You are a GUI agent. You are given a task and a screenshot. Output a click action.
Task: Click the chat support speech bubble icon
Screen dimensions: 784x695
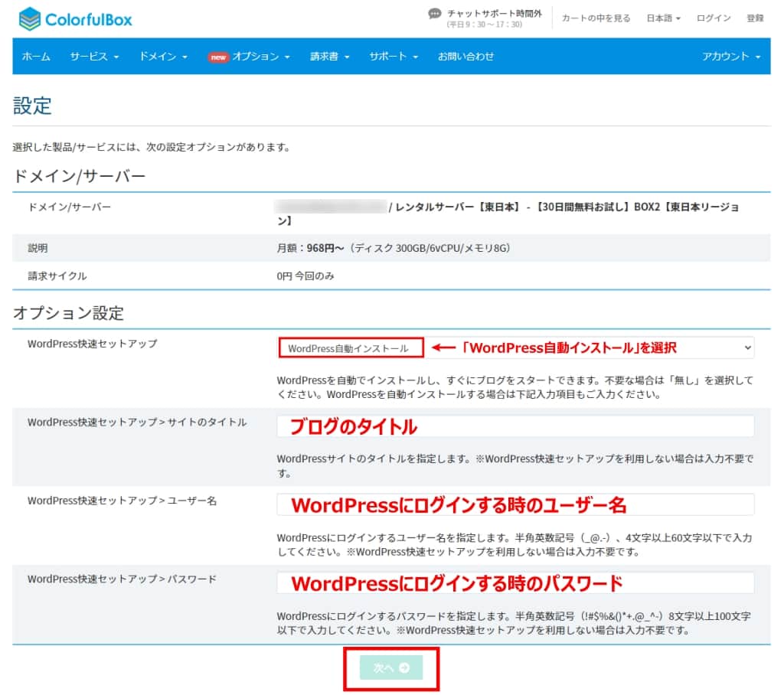[x=435, y=14]
